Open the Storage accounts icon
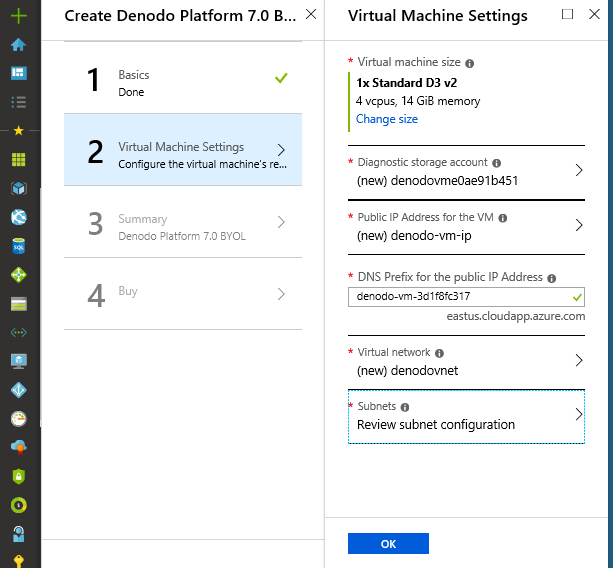 tap(18, 304)
